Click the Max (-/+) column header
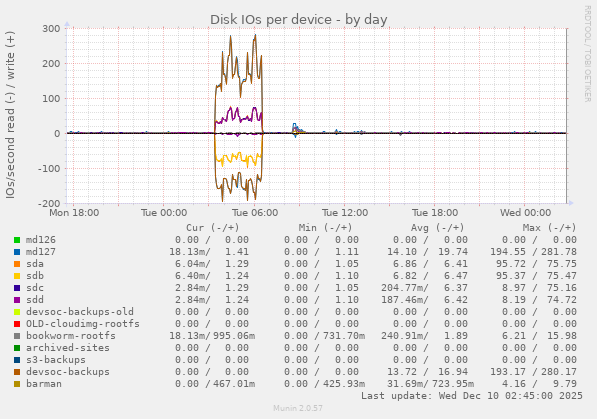This screenshot has height=419, width=597. coord(549,228)
